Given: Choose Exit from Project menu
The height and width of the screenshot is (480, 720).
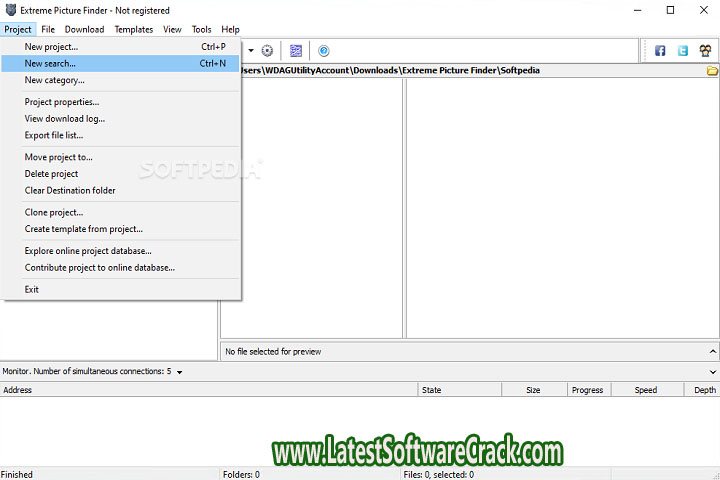Looking at the screenshot, I should [x=121, y=289].
